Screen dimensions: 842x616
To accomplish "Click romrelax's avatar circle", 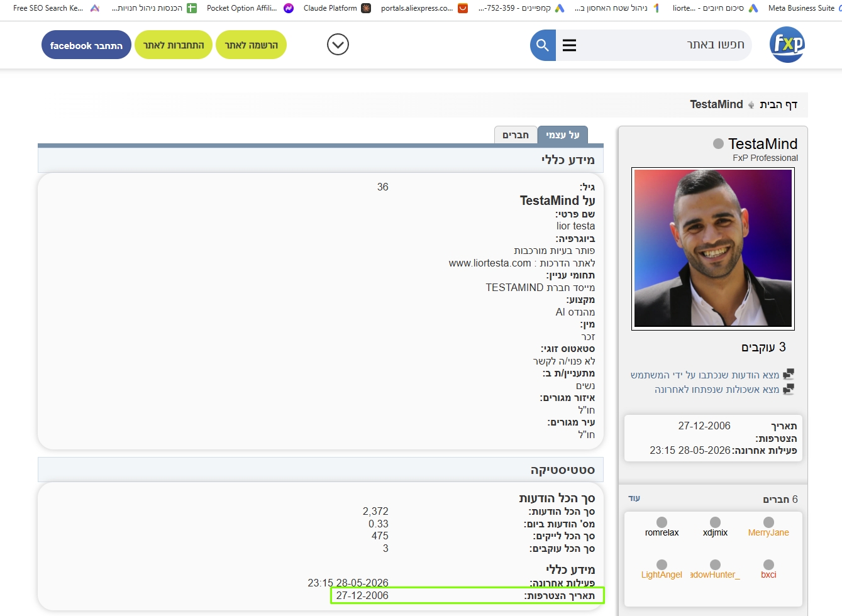I will [662, 522].
